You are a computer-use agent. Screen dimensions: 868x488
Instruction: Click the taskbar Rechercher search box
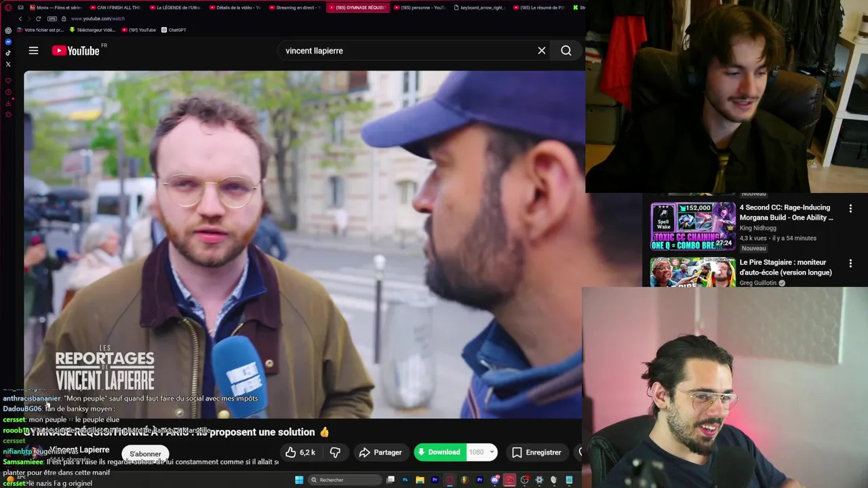coord(344,480)
